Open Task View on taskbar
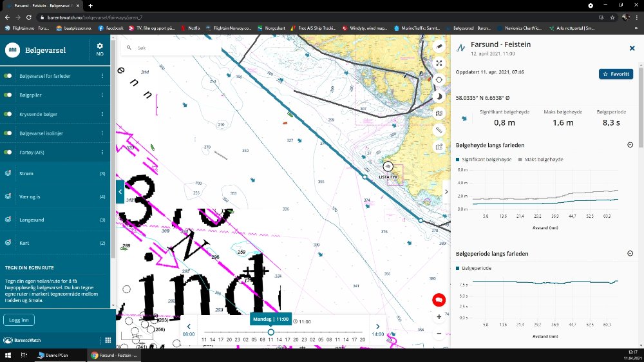 pos(24,355)
